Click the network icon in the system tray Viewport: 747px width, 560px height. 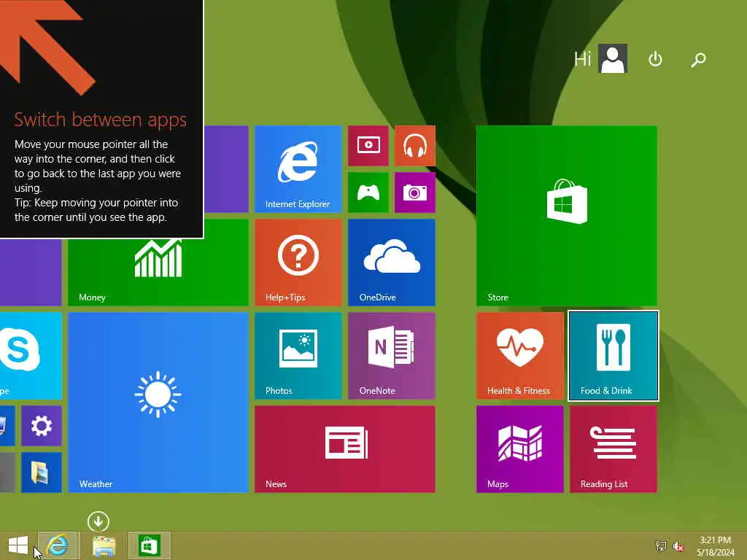point(661,545)
